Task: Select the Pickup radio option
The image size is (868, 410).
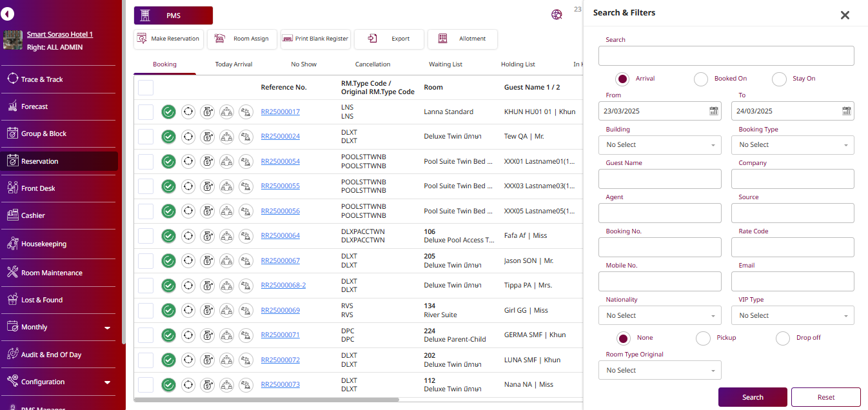Action: pyautogui.click(x=704, y=338)
